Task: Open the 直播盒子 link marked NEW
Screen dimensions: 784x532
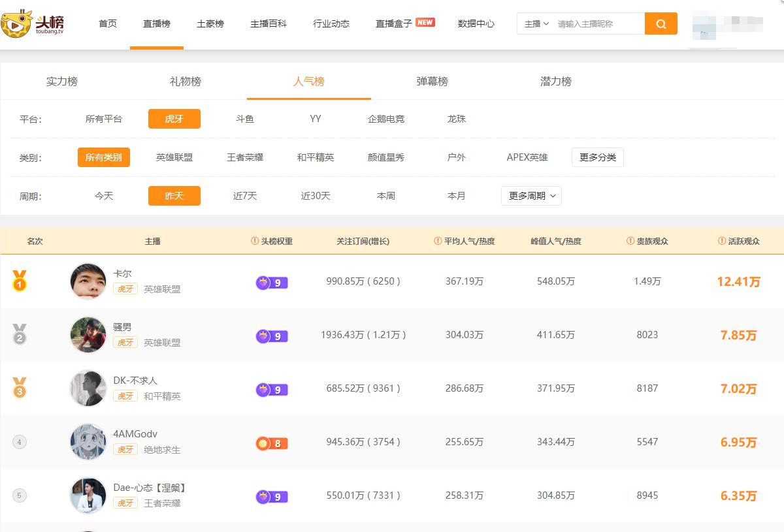Action: point(394,23)
